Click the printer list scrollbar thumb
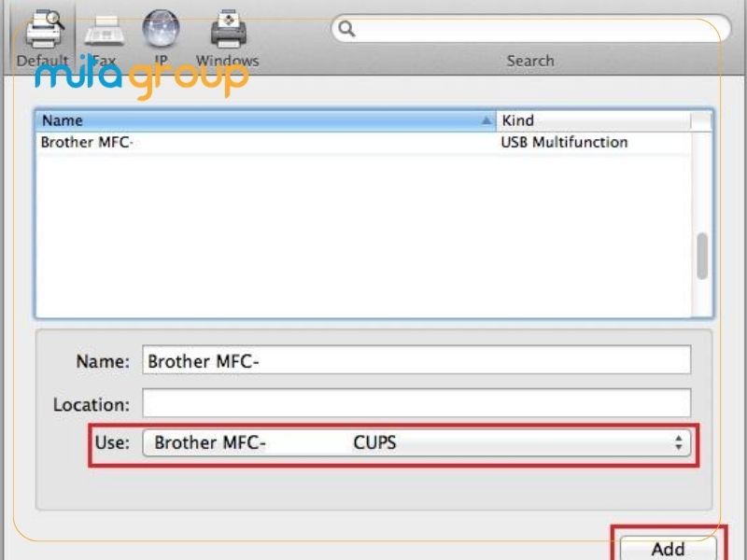This screenshot has width=747, height=560. [x=702, y=256]
